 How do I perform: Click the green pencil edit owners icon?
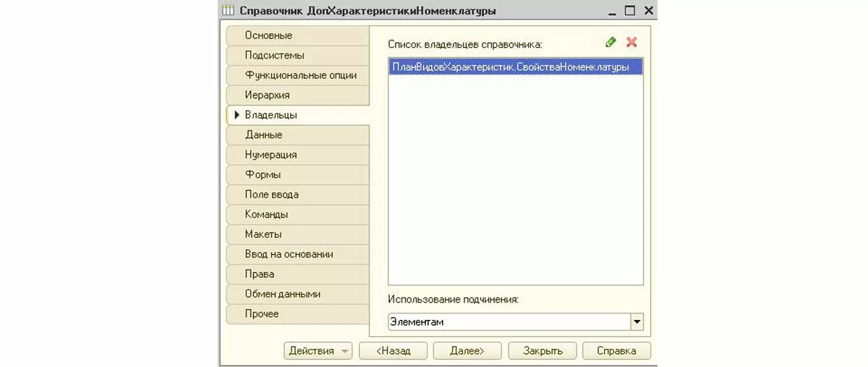[x=611, y=43]
